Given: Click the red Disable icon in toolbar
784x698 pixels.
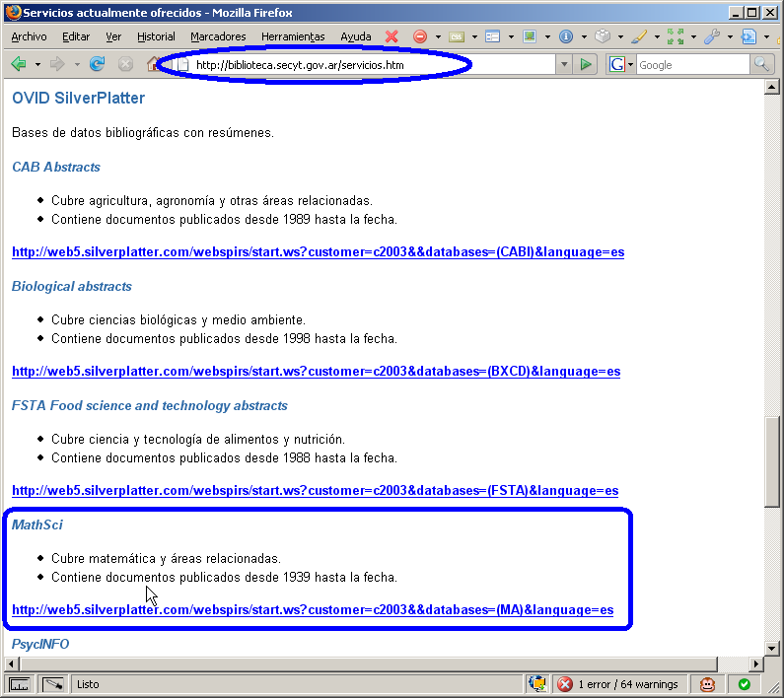Looking at the screenshot, I should [x=419, y=36].
